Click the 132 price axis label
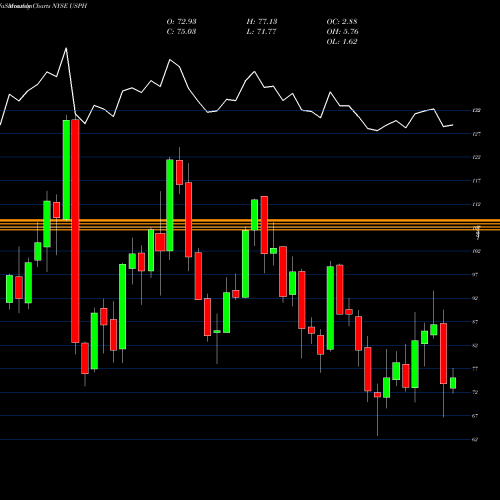The height and width of the screenshot is (500, 500). [477, 110]
